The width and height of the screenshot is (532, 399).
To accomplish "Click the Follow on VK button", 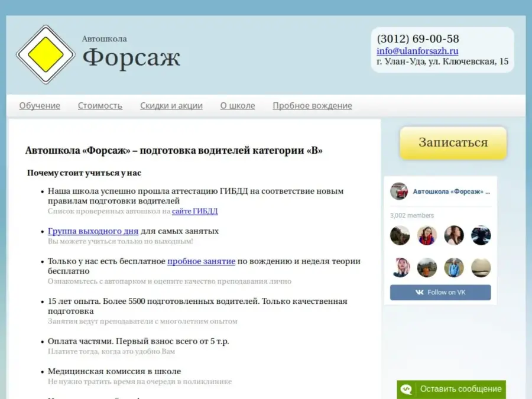I will [440, 293].
